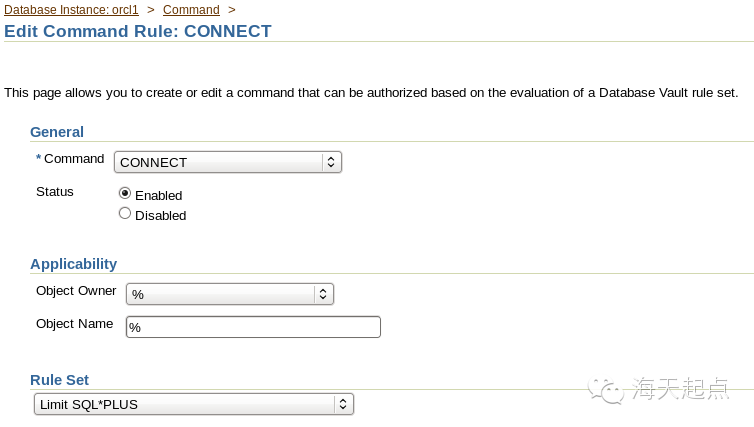This screenshot has height=427, width=754.
Task: Click the General section header
Action: (57, 131)
